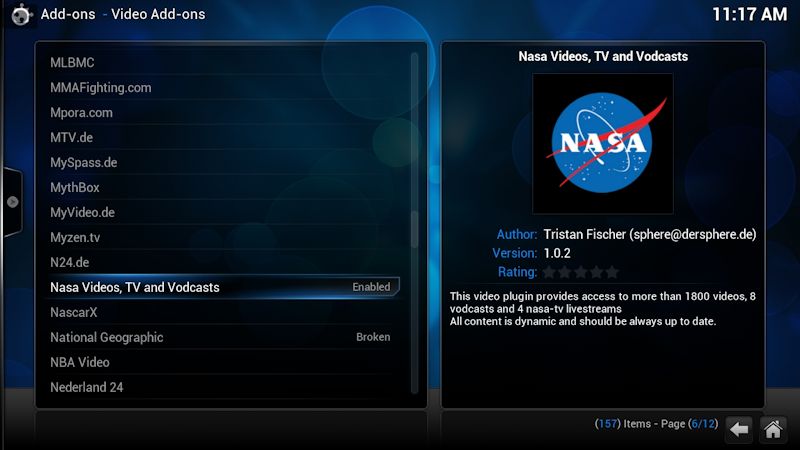The image size is (800, 450).
Task: Select the N24.de add-on
Action: pos(224,263)
